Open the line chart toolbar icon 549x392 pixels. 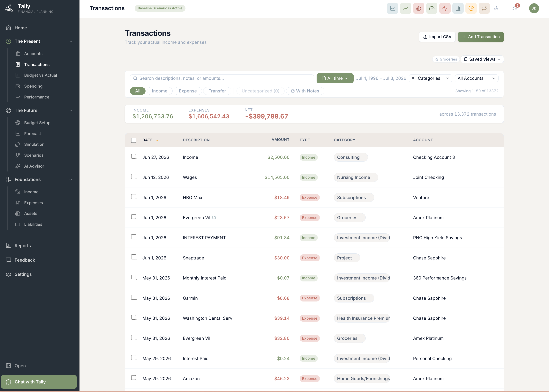[393, 8]
